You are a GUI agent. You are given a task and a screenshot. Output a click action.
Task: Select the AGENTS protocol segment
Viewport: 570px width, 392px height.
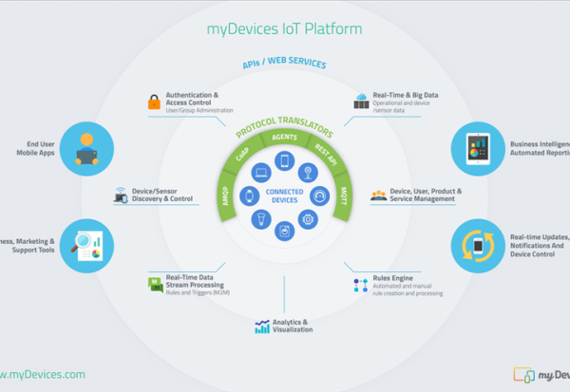(284, 138)
